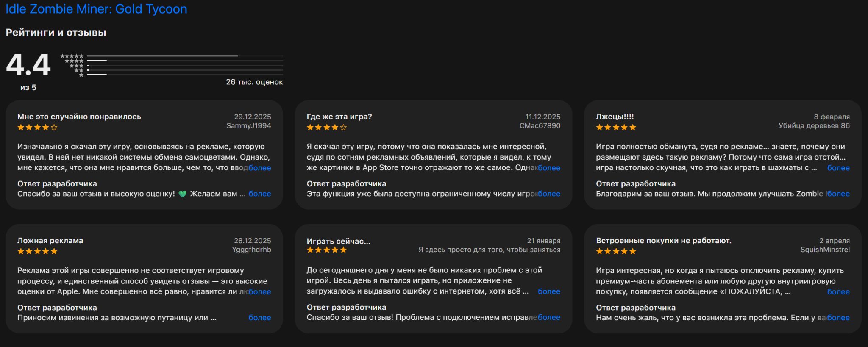
Task: Expand the developer response to the "Играть сейчас..." review
Action: point(549,317)
